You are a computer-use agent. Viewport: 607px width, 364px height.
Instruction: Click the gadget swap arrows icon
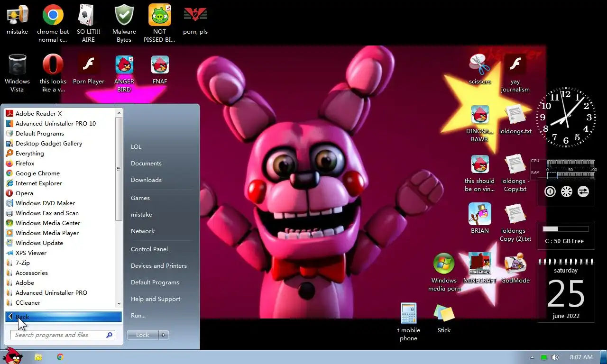click(583, 191)
